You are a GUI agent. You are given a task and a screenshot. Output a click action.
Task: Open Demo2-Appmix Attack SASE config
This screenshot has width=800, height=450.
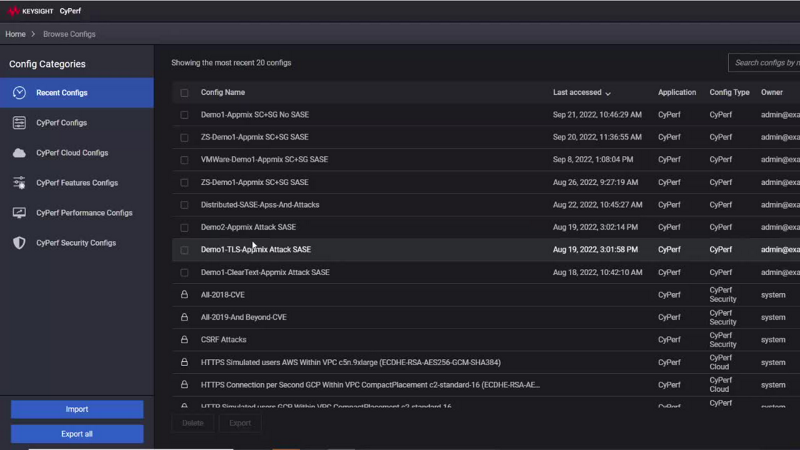coord(248,227)
